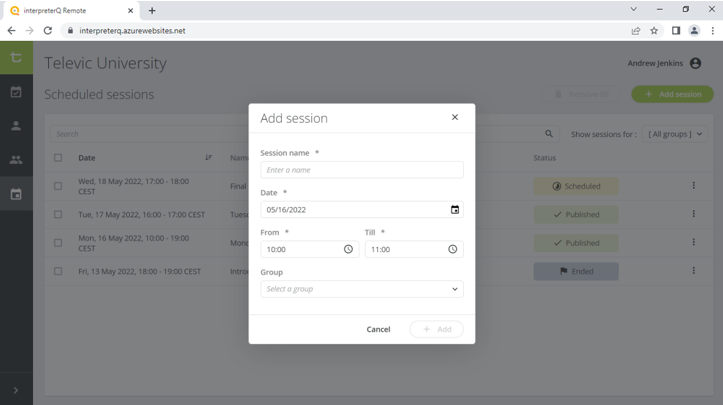Open the All groups filter dropdown
The width and height of the screenshot is (723, 405).
(x=675, y=134)
